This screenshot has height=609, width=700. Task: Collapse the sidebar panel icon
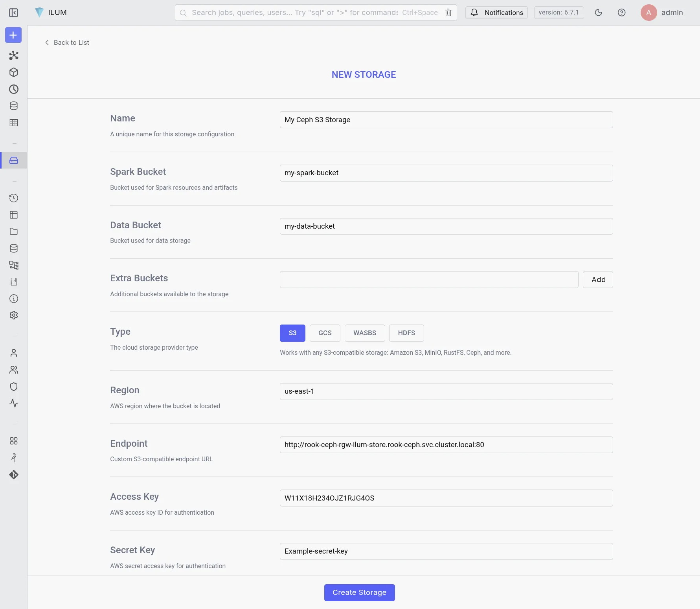pos(13,13)
